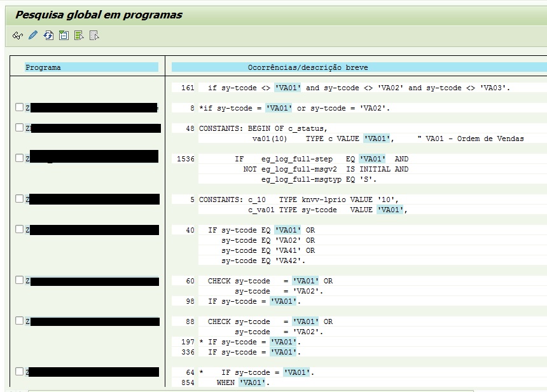Click line "IF eg_log_full-step EQ 'VA01' AND"
Image resolution: width=547 pixels, height=392 pixels.
point(321,159)
